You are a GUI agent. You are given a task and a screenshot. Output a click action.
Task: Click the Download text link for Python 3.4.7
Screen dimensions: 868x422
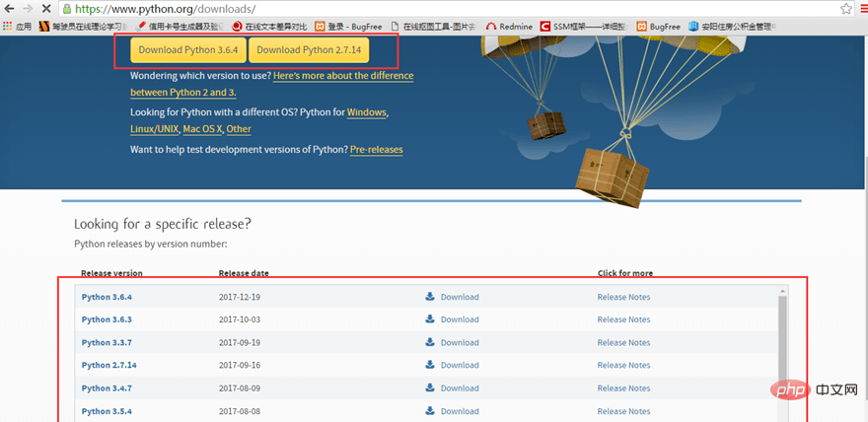[x=460, y=388]
